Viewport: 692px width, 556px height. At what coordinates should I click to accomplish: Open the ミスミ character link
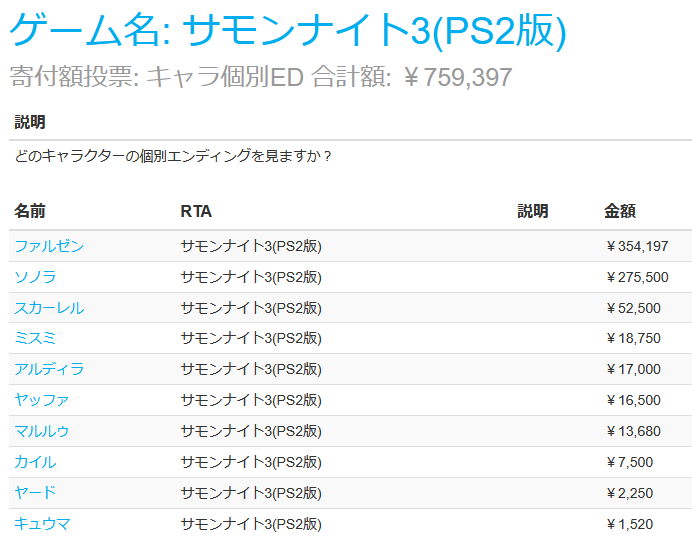pyautogui.click(x=35, y=338)
